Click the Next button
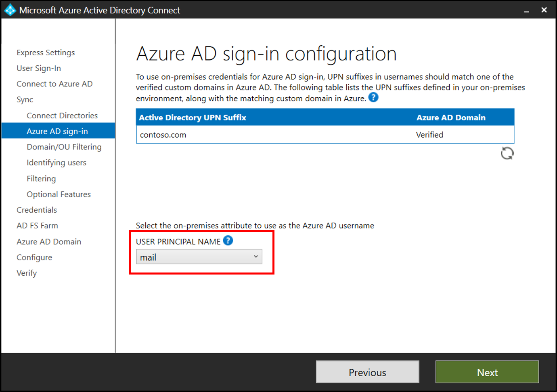The height and width of the screenshot is (392, 557). tap(487, 372)
